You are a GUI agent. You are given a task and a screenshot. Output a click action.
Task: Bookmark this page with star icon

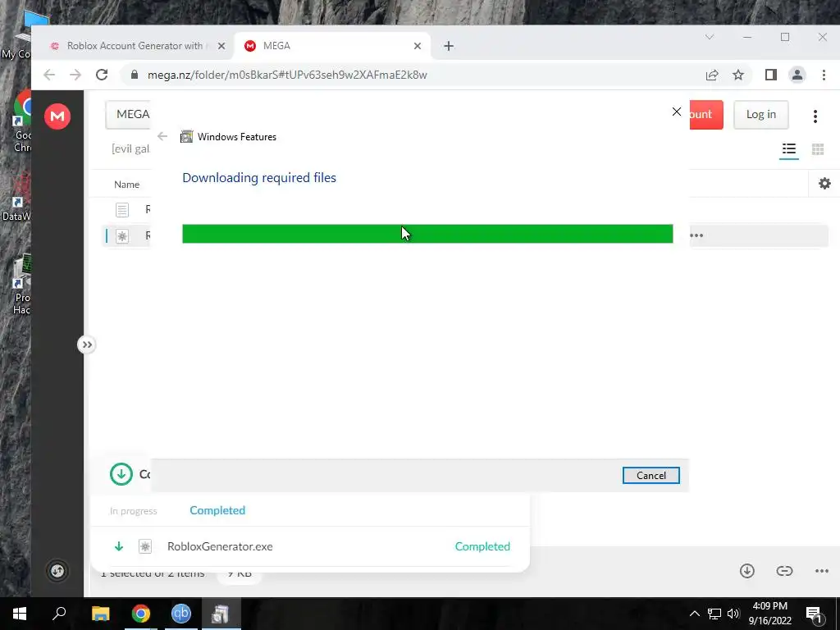(x=738, y=75)
